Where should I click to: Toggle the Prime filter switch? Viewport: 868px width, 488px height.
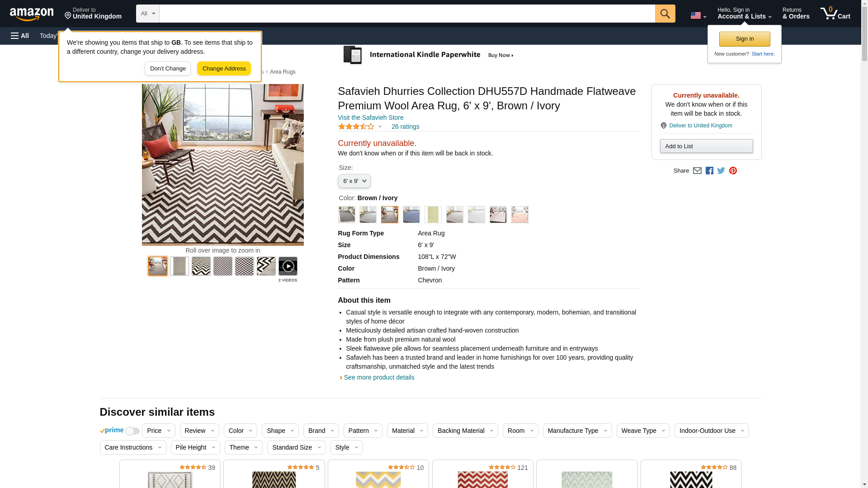point(132,431)
